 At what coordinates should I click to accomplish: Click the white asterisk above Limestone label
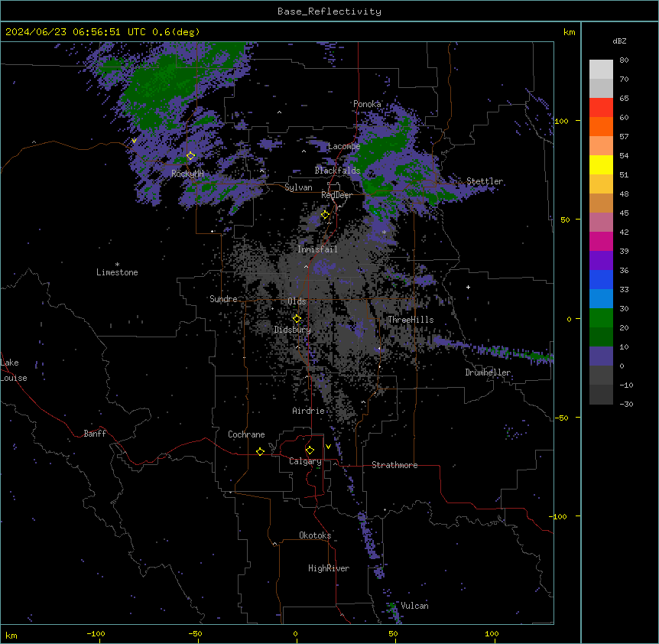[x=117, y=265]
